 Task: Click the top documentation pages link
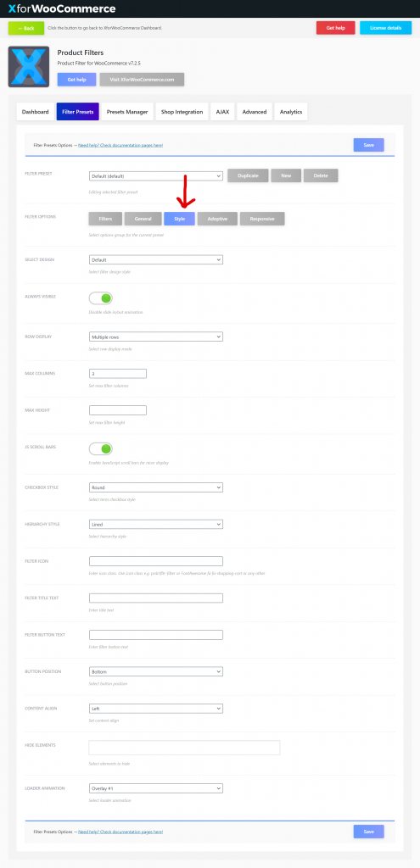[120, 145]
